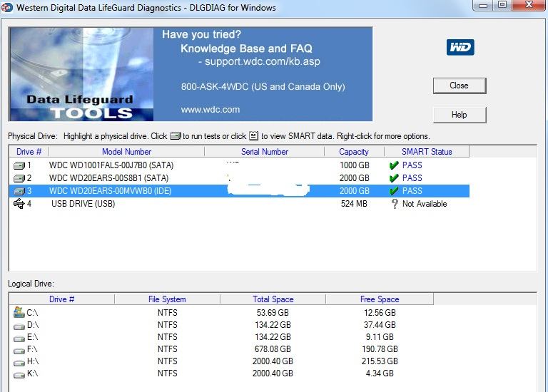This screenshot has height=392, width=548.
Task: Click the run tests icon in instructions
Action: click(175, 136)
